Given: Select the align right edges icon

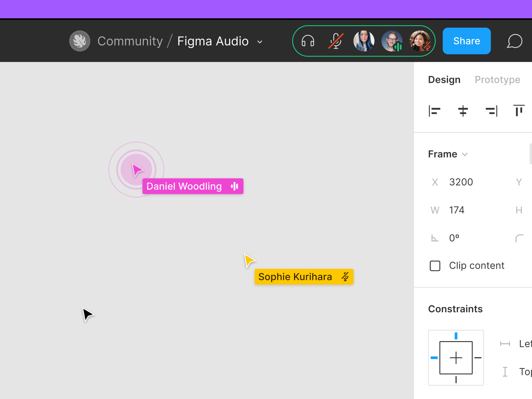Looking at the screenshot, I should [491, 111].
